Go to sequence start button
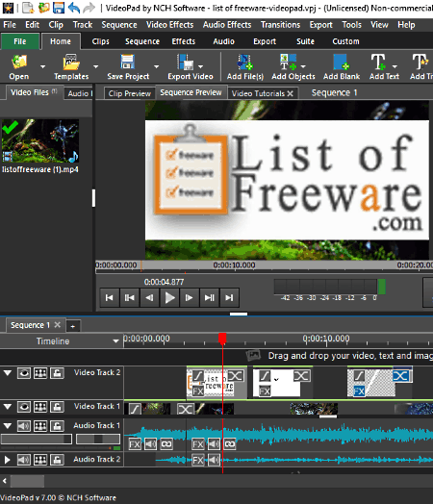 pyautogui.click(x=110, y=298)
